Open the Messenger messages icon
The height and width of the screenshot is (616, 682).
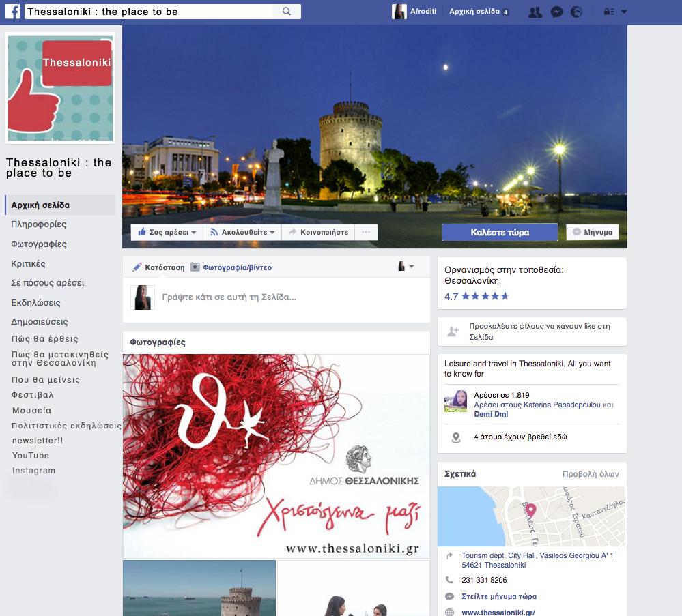coord(557,12)
